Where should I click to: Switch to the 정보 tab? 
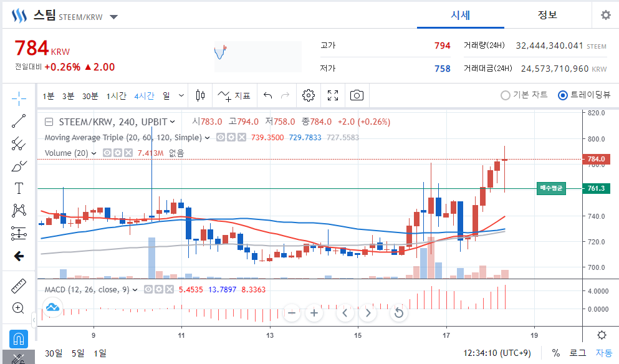click(547, 15)
